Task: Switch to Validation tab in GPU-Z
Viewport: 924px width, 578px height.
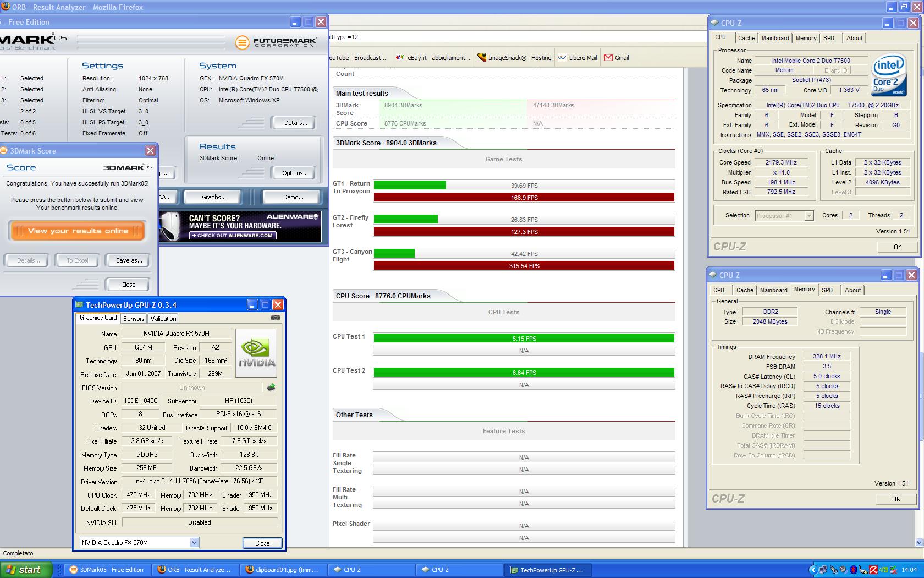Action: 163,319
